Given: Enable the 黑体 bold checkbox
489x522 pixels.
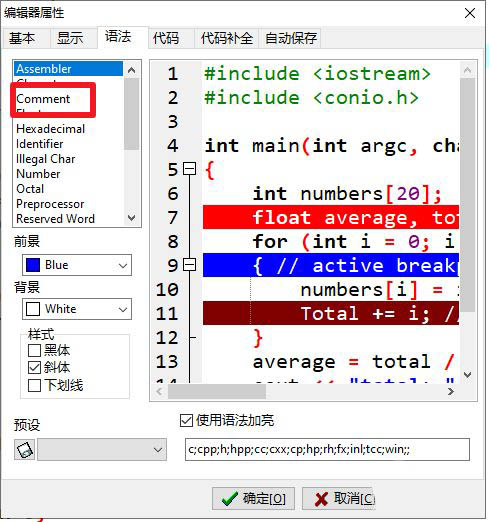Looking at the screenshot, I should coord(34,350).
